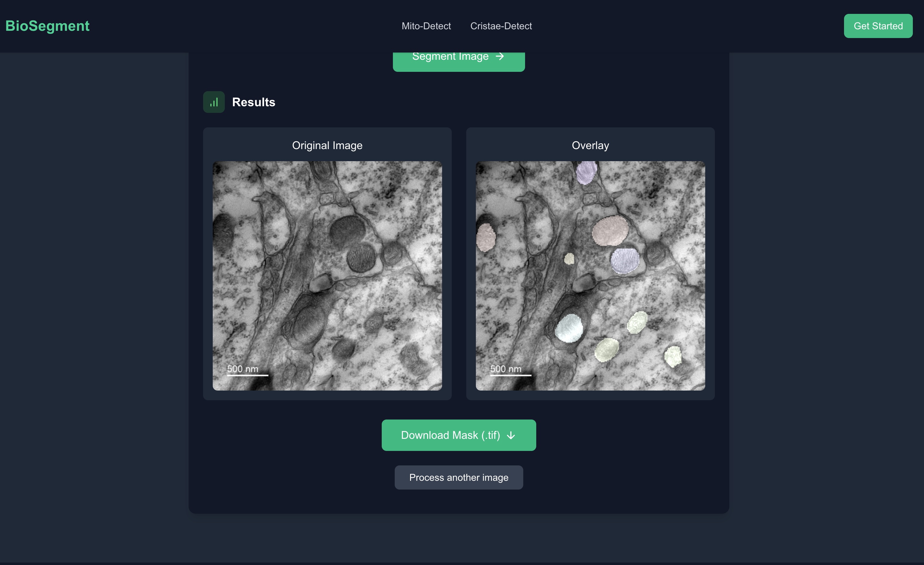Select the lavender striped mask in the overlay
This screenshot has height=565, width=924.
(x=625, y=260)
